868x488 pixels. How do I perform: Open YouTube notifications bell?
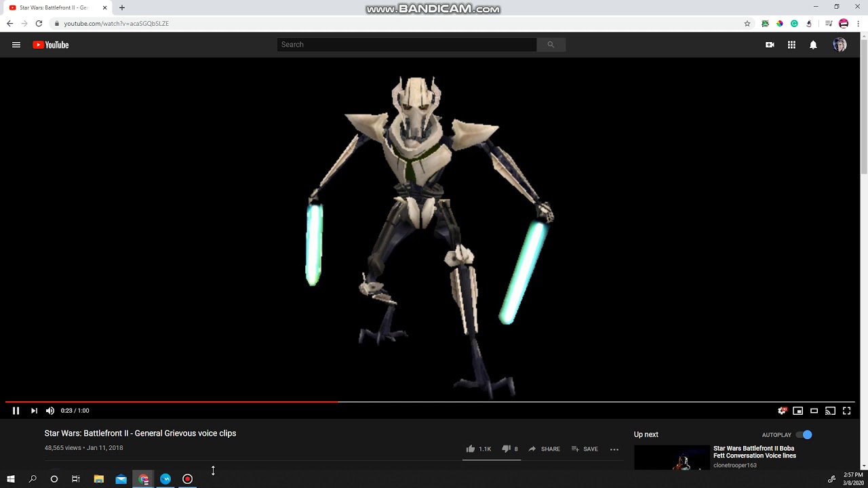point(813,45)
